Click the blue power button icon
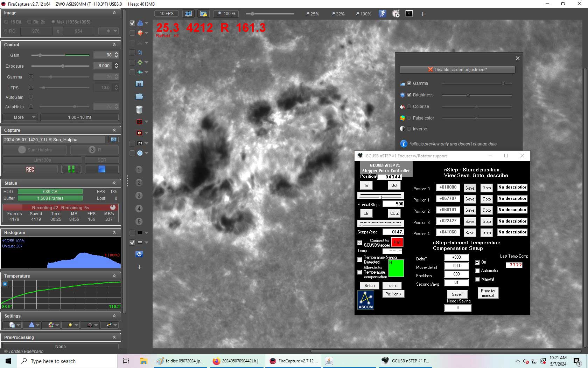Viewport: 588px width, 368px height. [x=139, y=254]
